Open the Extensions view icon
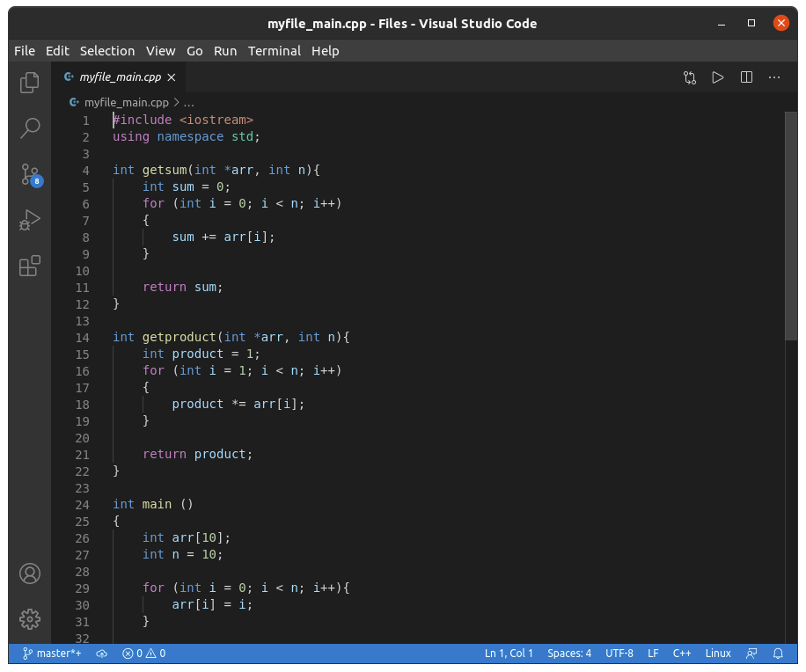This screenshot has width=806, height=672. (30, 266)
